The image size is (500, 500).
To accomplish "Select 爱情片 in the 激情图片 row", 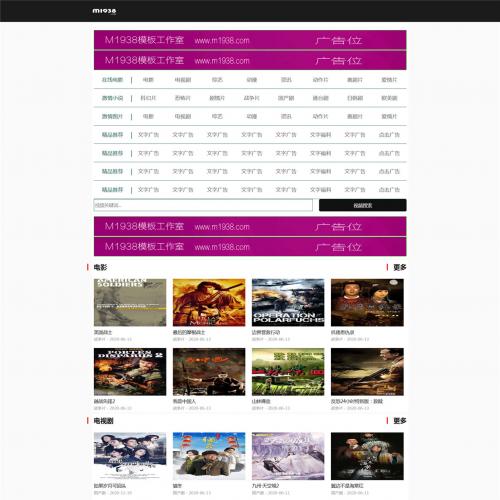I will pyautogui.click(x=389, y=116).
